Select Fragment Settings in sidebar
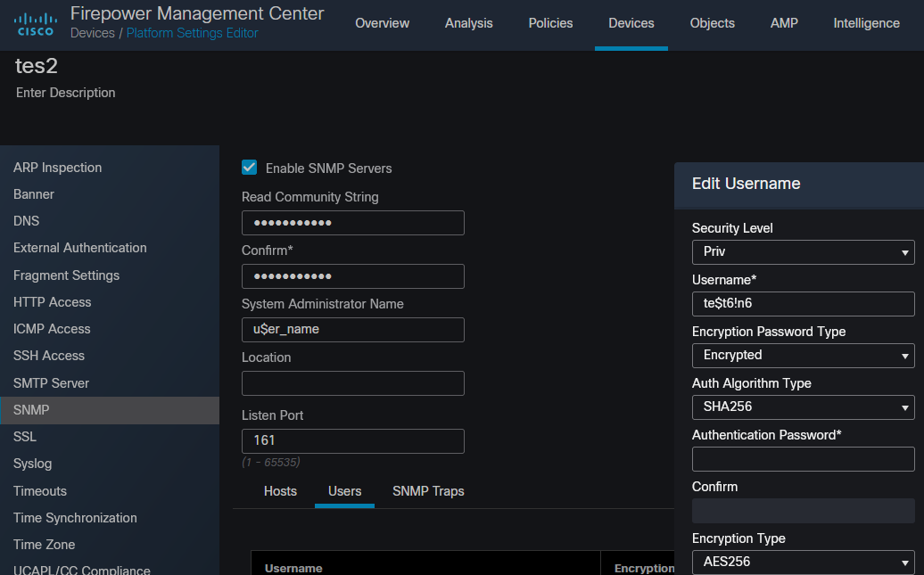This screenshot has width=924, height=575. click(x=67, y=275)
